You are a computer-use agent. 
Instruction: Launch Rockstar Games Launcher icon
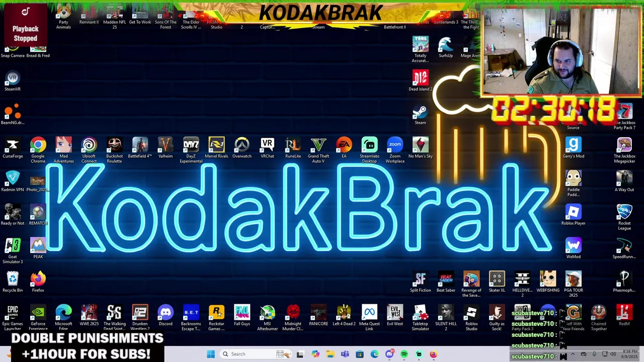(x=216, y=318)
